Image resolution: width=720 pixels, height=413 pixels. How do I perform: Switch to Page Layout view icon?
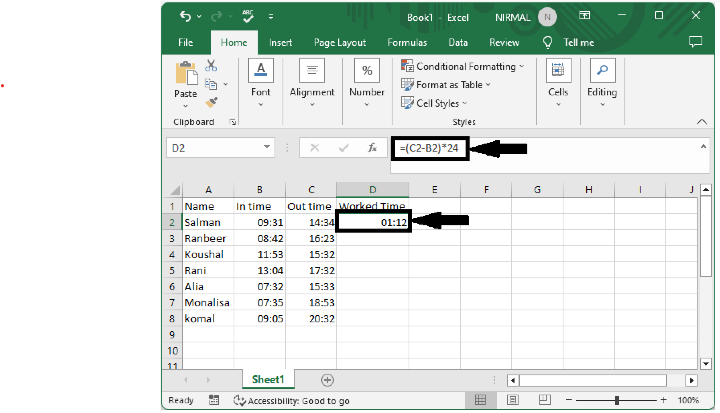pos(512,400)
